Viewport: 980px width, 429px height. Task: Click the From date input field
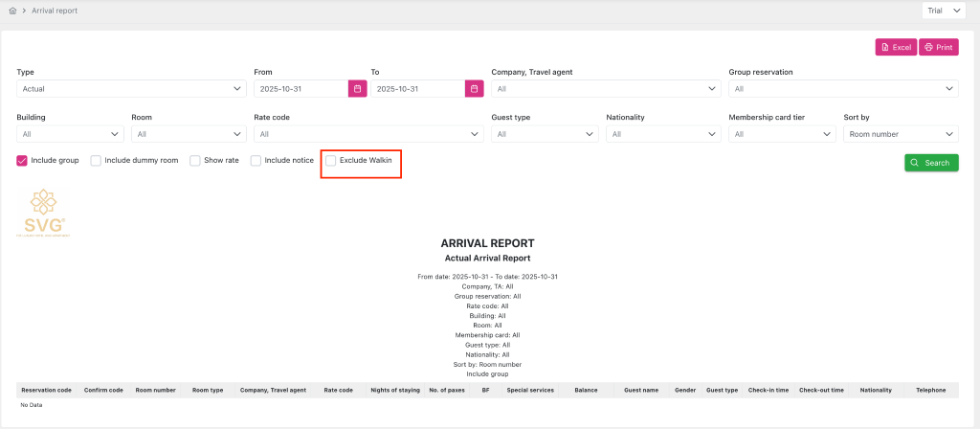point(301,89)
